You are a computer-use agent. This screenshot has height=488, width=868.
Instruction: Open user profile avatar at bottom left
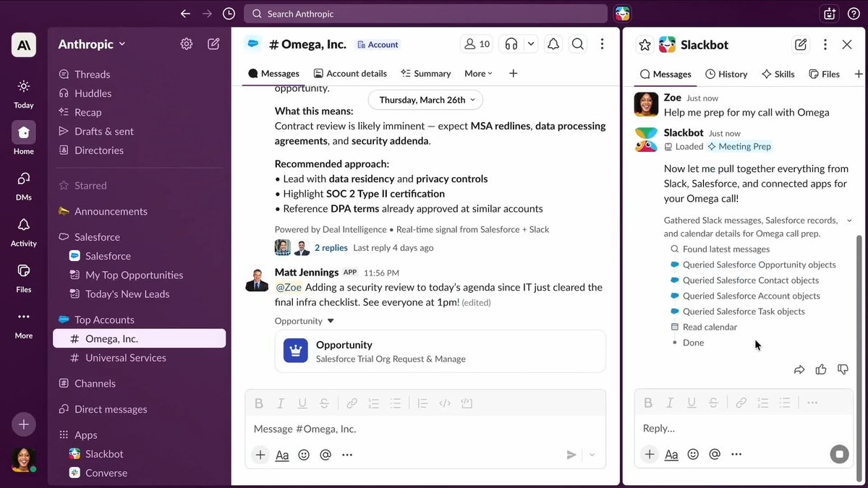pos(24,460)
